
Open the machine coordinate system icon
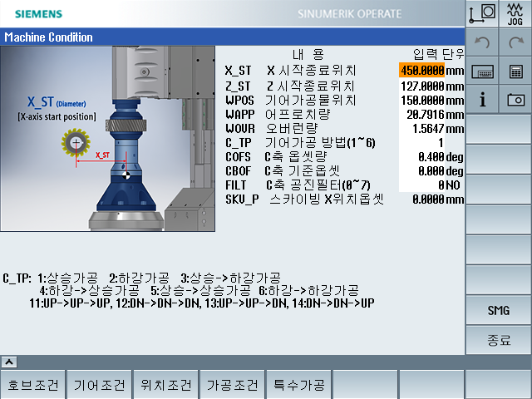pos(482,13)
